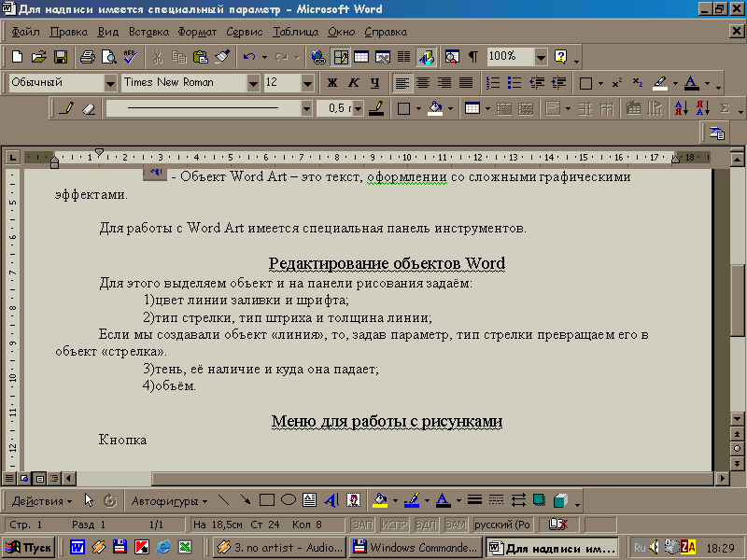Insert hyperlink with the globe icon
Viewport: 747px width, 560px height.
point(318,57)
